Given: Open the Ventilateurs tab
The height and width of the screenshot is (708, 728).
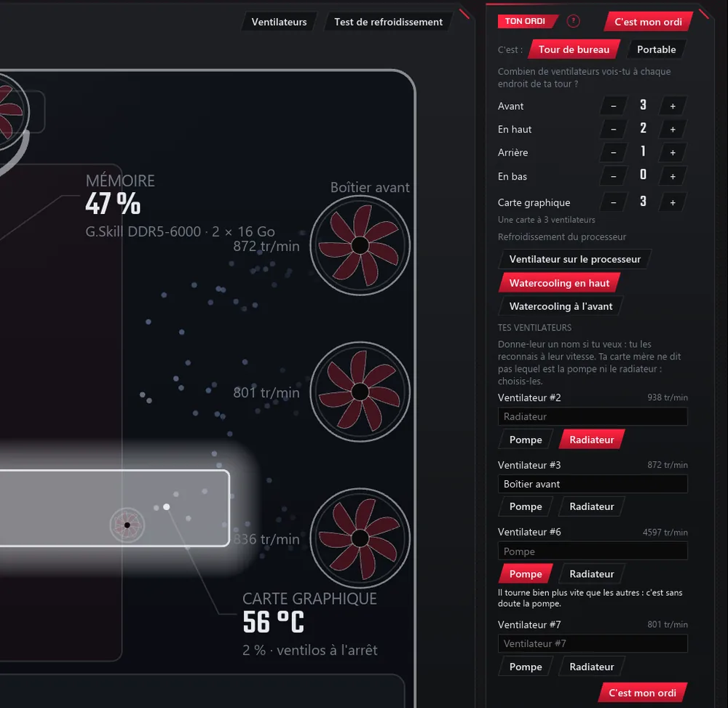Looking at the screenshot, I should tap(279, 22).
